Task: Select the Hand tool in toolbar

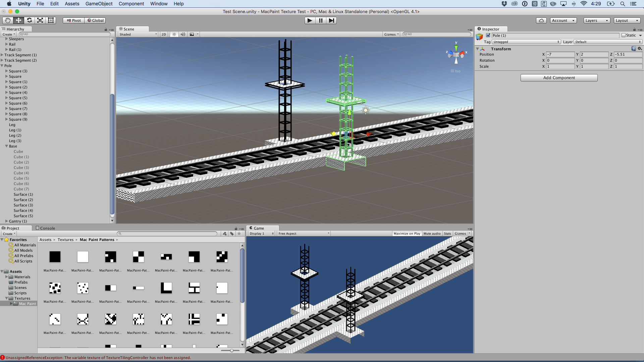Action: pyautogui.click(x=8, y=20)
